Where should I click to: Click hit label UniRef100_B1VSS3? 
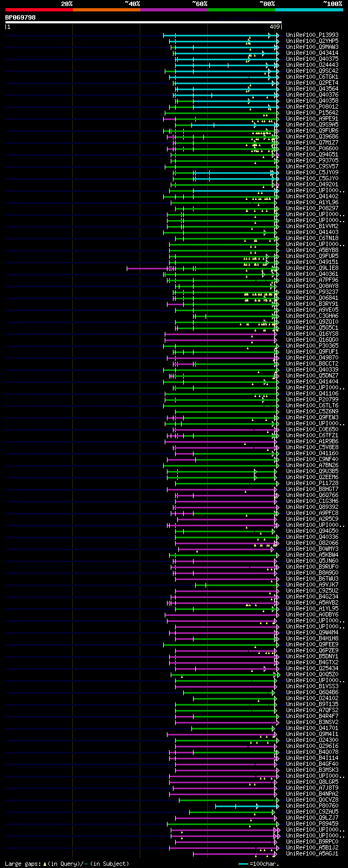312,687
